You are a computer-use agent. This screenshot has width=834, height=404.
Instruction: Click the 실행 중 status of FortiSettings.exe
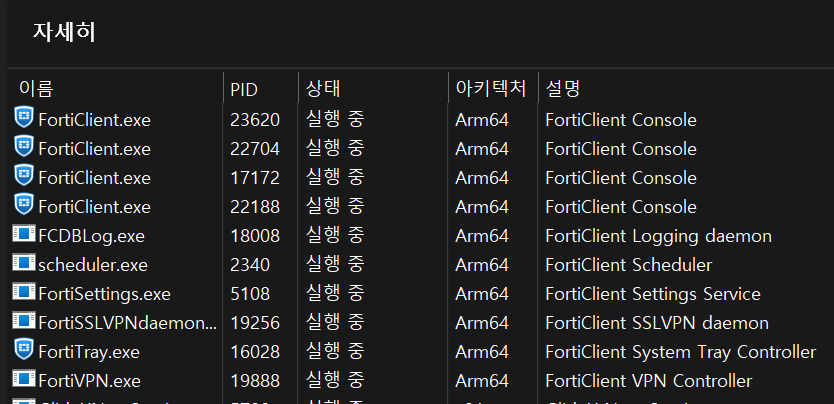click(x=335, y=293)
